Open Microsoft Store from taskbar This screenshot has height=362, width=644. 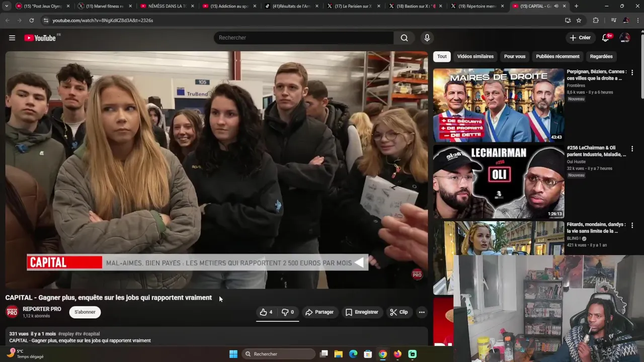[x=368, y=354]
